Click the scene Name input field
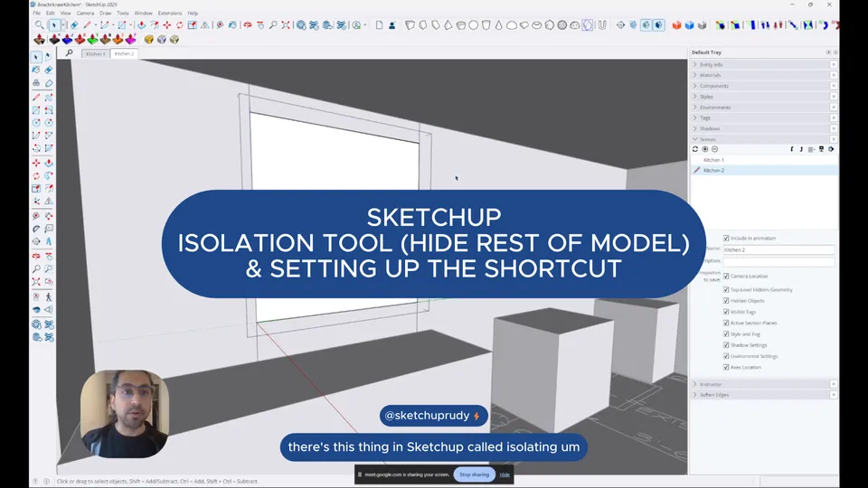Screen dimensions: 868x488 click(x=778, y=249)
